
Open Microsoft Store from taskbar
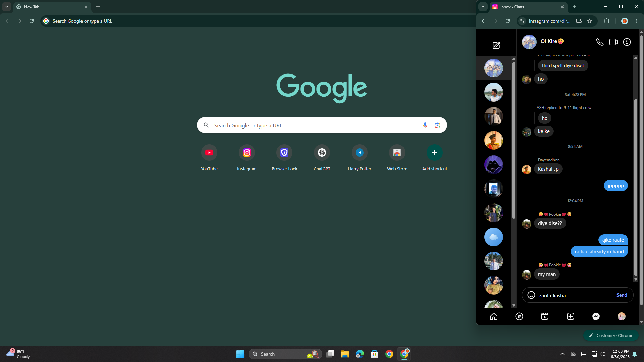pos(375,354)
